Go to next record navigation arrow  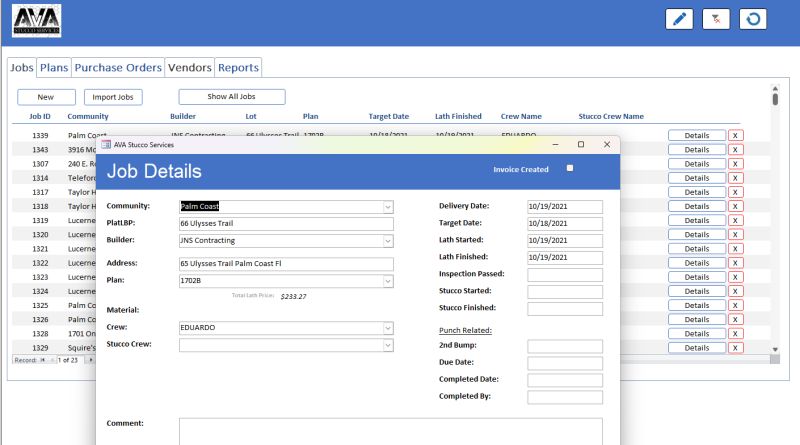point(91,360)
